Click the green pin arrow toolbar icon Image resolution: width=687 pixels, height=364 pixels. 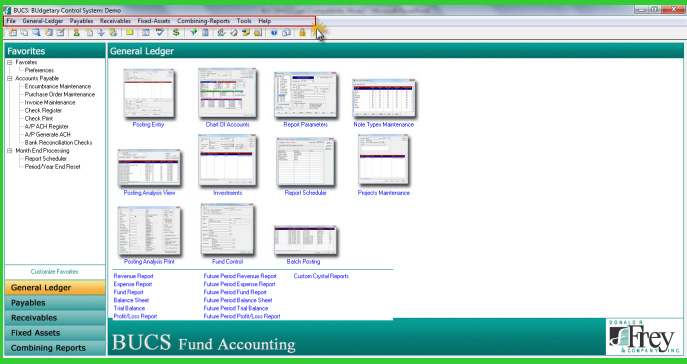coord(193,32)
